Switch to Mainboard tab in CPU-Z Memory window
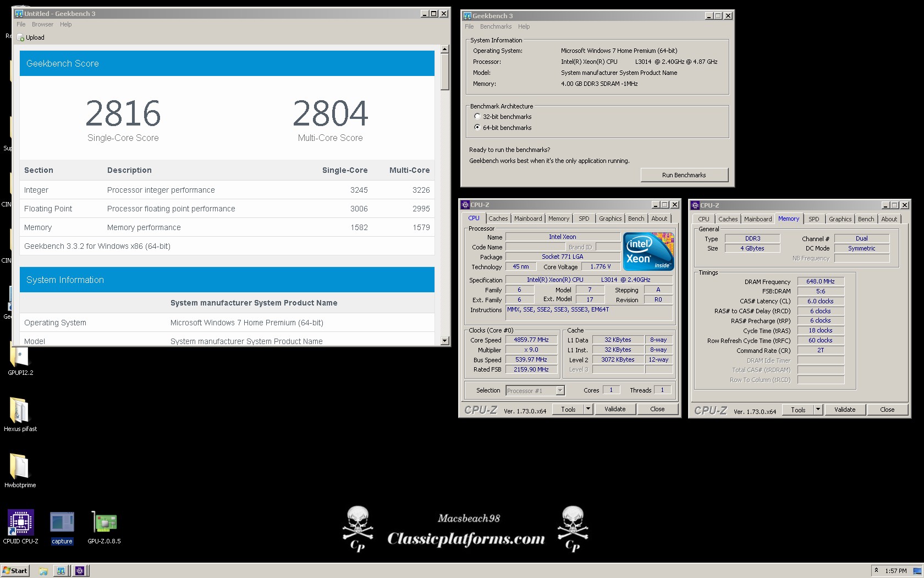The image size is (924, 578). tap(758, 219)
